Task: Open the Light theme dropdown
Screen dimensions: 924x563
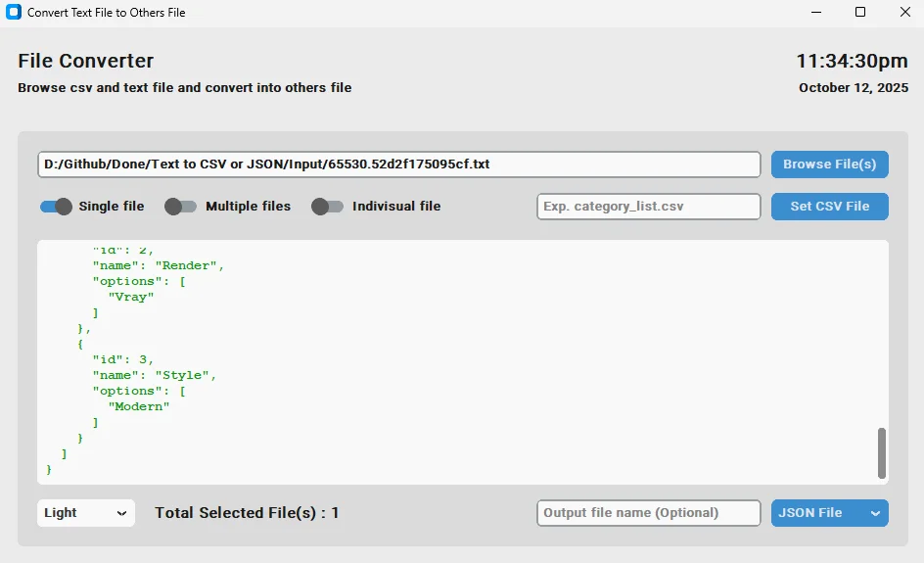Action: coord(86,513)
